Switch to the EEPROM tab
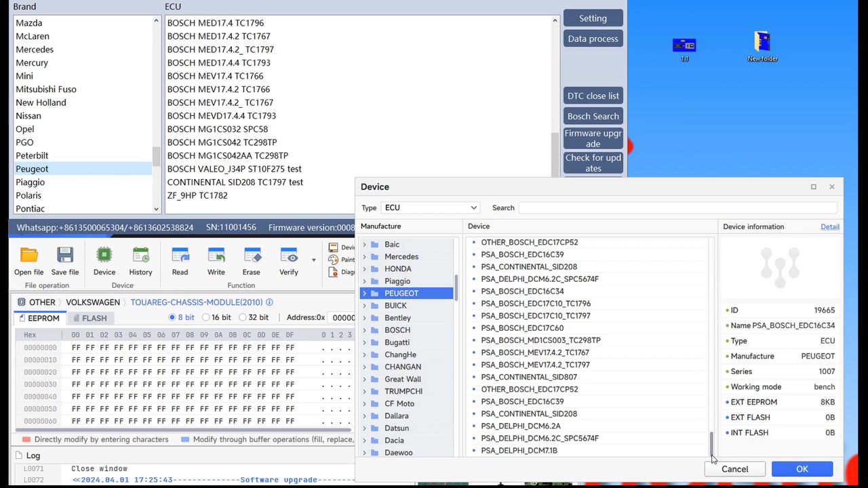Screen dimensions: 868x488 39,318
